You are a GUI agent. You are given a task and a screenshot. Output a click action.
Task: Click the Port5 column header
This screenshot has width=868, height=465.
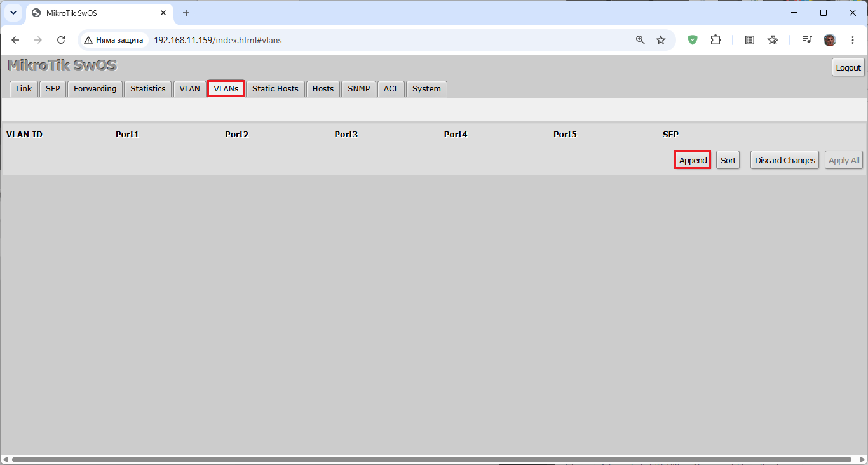coord(565,135)
